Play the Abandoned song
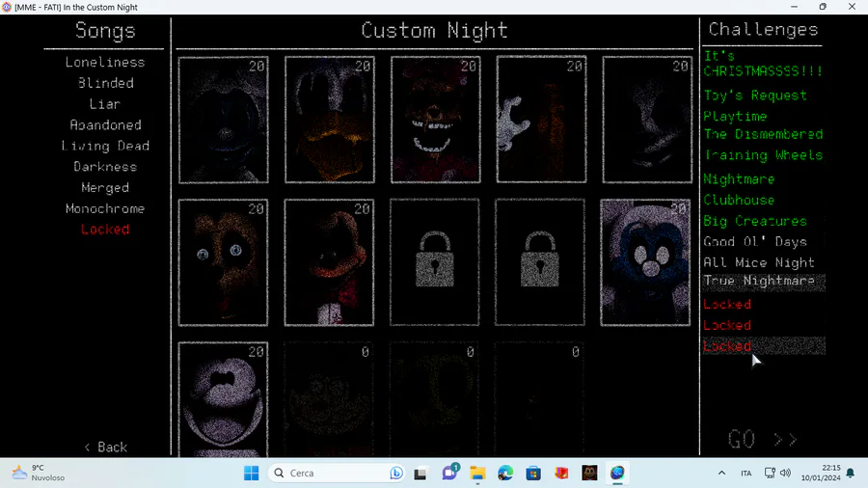Viewport: 868px width, 488px height. click(x=105, y=125)
